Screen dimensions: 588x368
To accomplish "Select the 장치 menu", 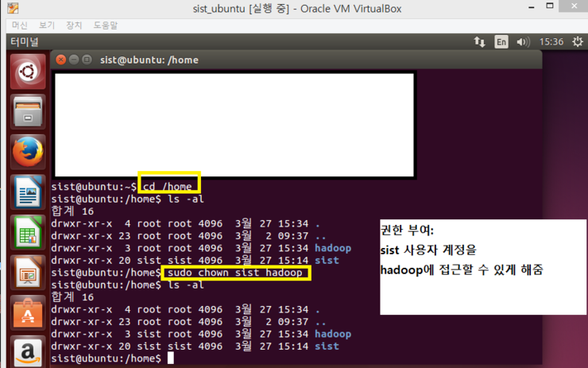I will click(x=74, y=25).
